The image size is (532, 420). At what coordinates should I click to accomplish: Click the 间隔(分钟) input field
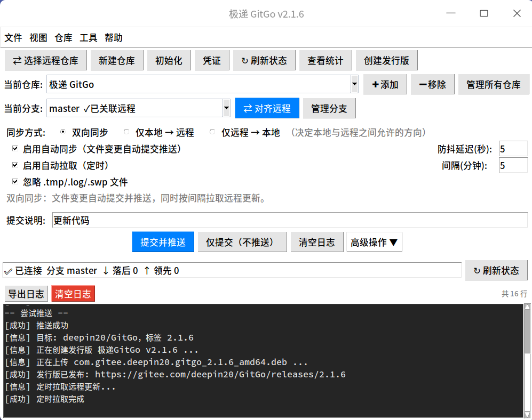tap(513, 165)
